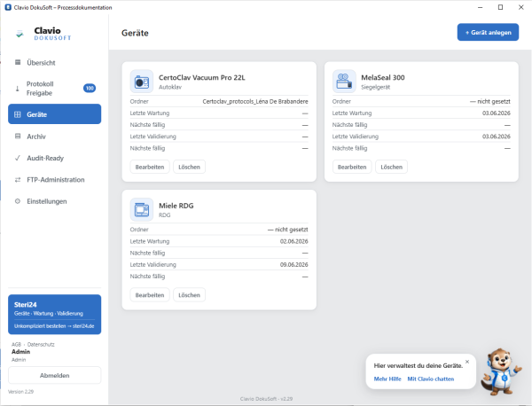Screen dimensions: 532x406
Task: Click the Admin user name
Action: [x=20, y=352]
